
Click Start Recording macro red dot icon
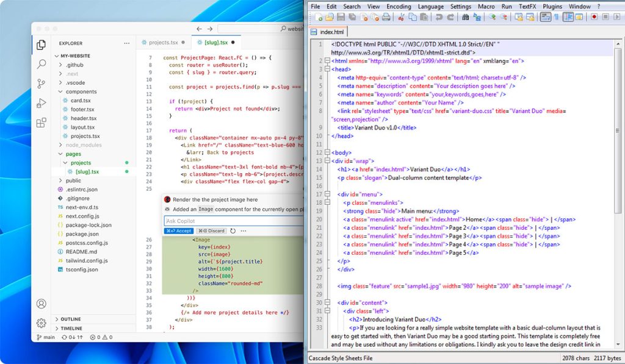point(594,16)
